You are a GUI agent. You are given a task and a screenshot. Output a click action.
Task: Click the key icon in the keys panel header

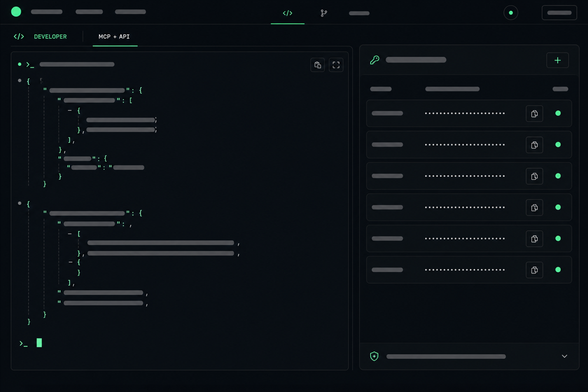(x=375, y=60)
